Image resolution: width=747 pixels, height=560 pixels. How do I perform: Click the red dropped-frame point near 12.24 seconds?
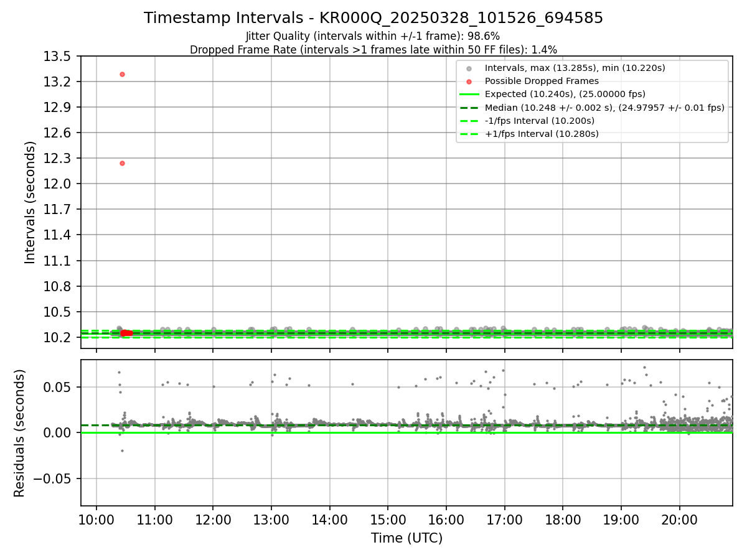pyautogui.click(x=122, y=163)
